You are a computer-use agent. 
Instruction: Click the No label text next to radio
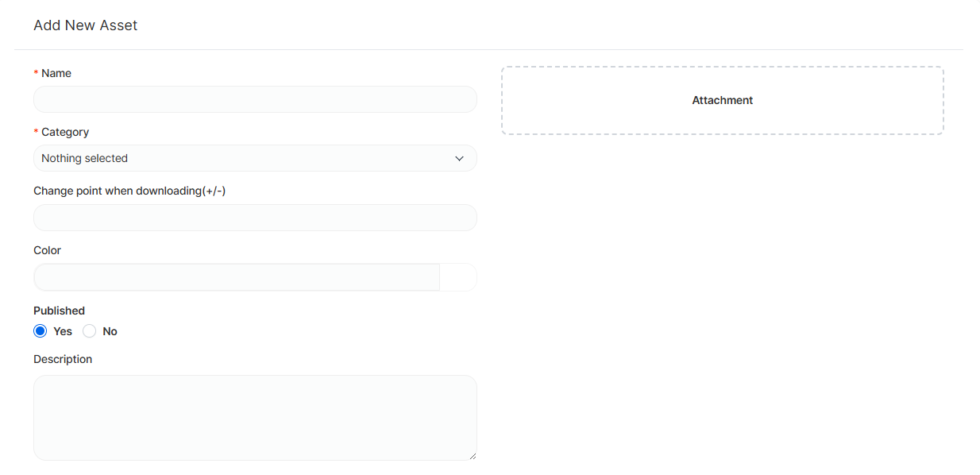(110, 331)
